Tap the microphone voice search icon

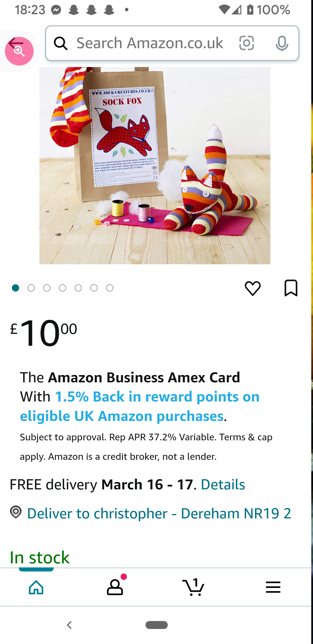[x=282, y=43]
